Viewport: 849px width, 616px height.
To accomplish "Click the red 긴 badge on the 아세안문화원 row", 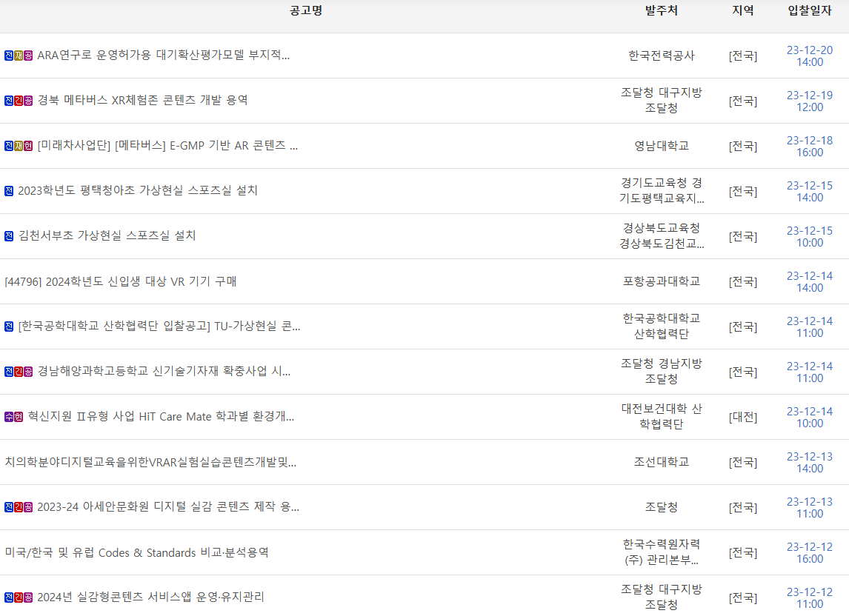I will (19, 507).
